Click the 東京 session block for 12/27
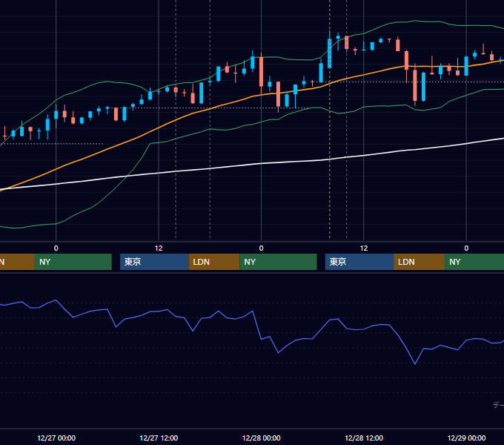 pos(154,262)
